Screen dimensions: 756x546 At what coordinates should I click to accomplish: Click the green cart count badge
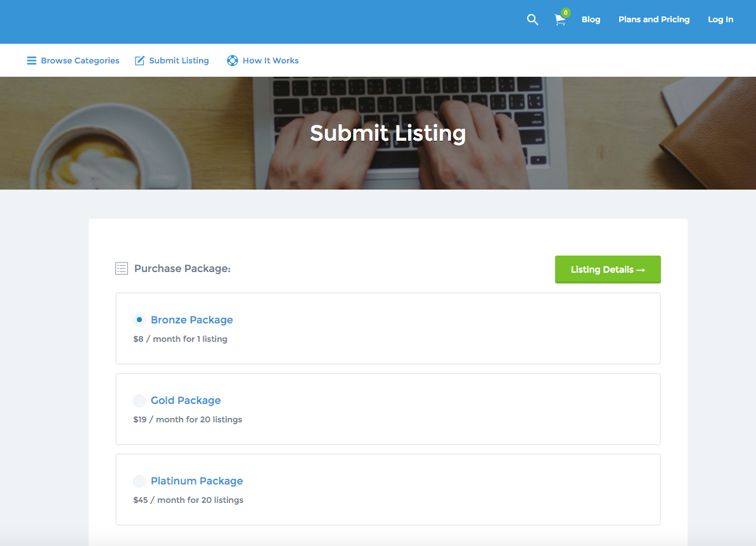(565, 13)
